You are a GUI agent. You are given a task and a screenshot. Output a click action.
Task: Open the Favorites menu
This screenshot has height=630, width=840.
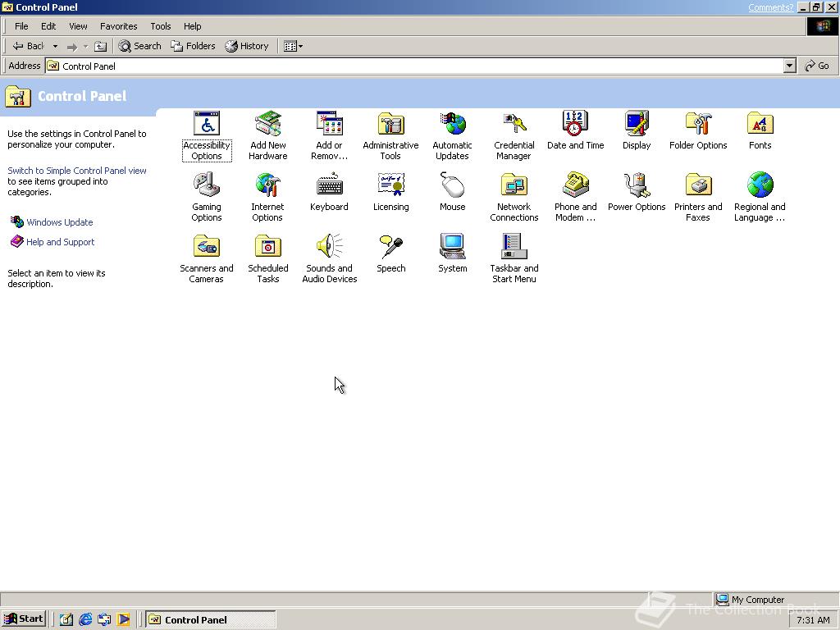[118, 26]
